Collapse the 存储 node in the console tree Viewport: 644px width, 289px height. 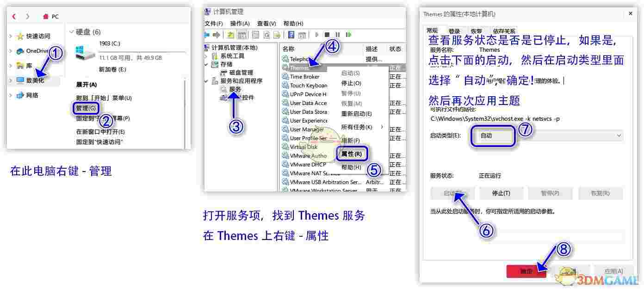(205, 64)
